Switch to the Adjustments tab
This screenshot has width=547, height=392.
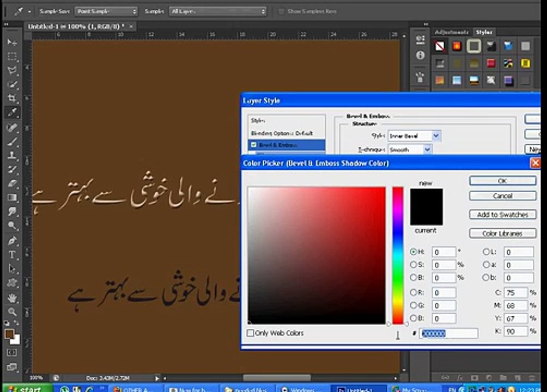452,32
